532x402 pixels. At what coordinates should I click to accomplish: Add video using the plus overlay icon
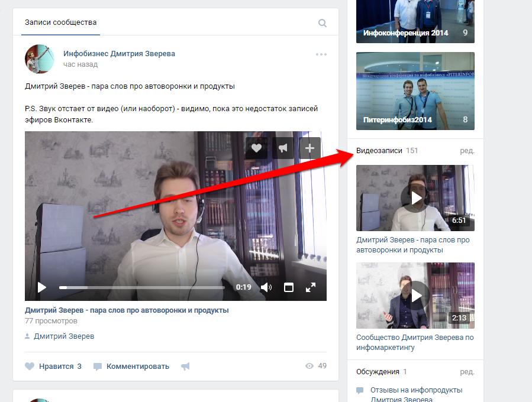(x=310, y=148)
